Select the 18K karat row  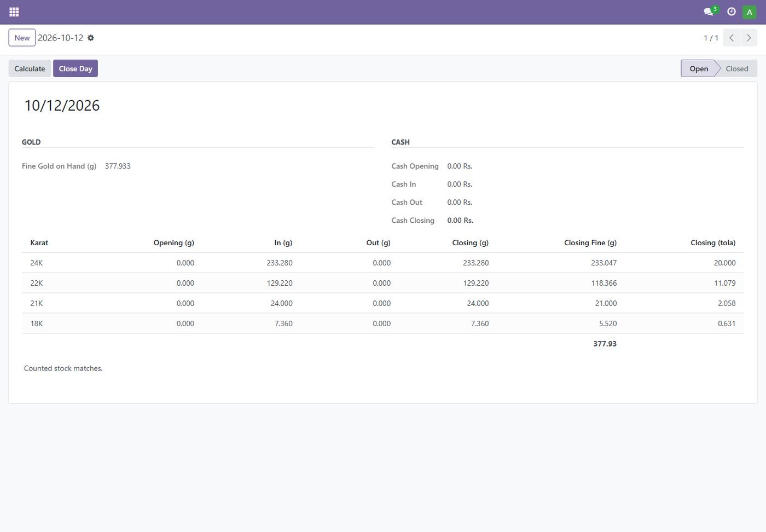[x=383, y=323]
